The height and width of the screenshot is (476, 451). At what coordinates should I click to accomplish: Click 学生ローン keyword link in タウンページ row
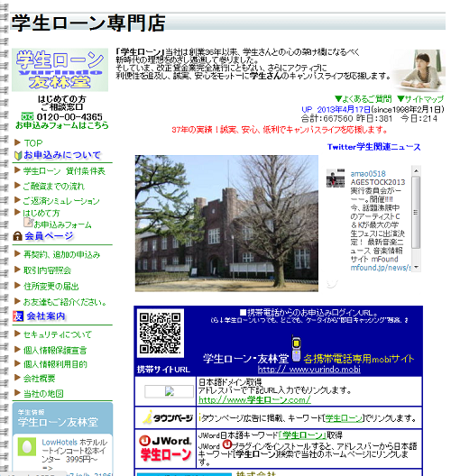click(344, 418)
